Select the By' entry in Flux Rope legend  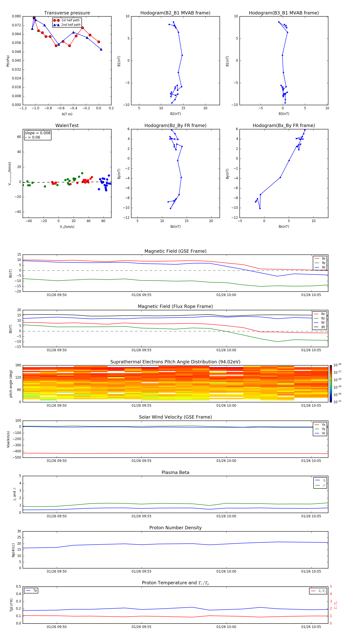[x=320, y=318]
